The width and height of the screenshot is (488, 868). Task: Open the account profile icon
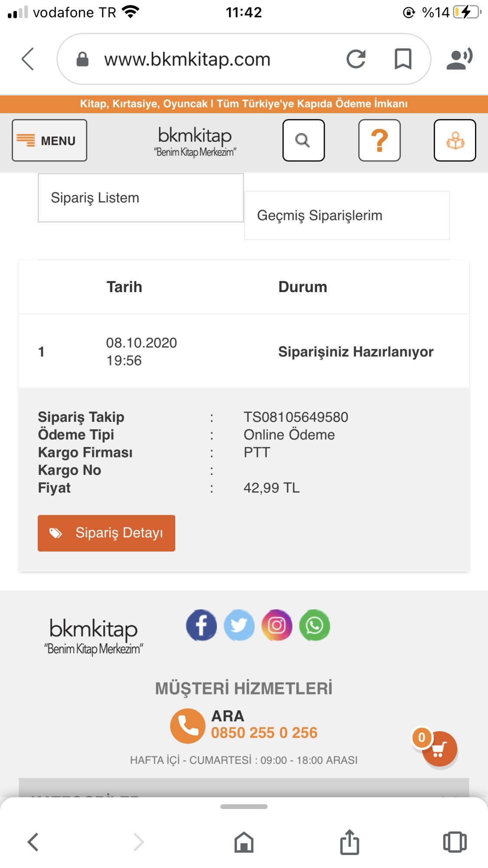(455, 141)
